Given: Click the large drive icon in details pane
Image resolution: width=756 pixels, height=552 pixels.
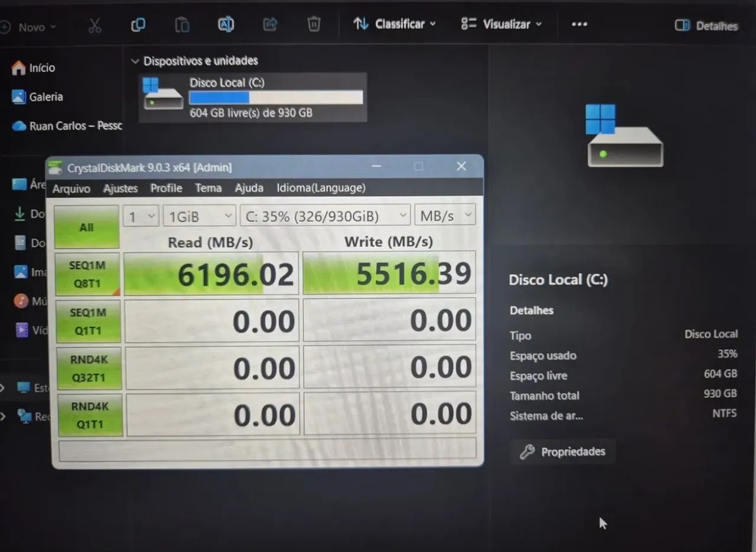Looking at the screenshot, I should [625, 135].
